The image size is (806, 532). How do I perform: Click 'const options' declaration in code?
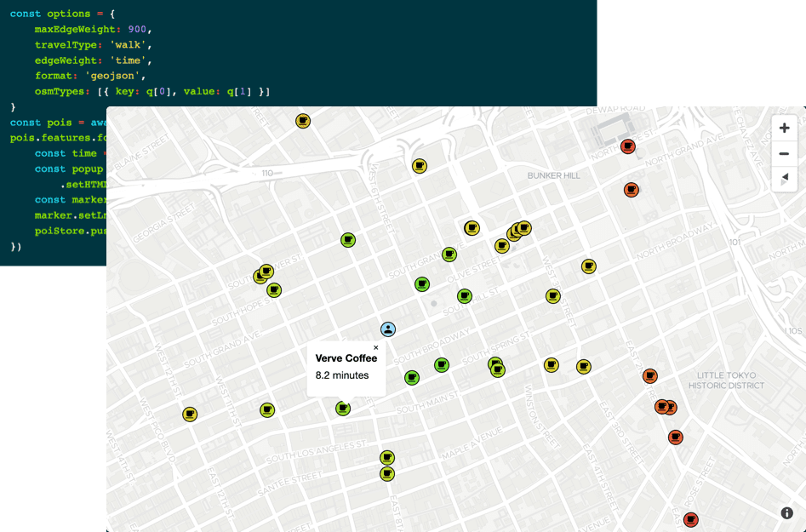coord(50,14)
